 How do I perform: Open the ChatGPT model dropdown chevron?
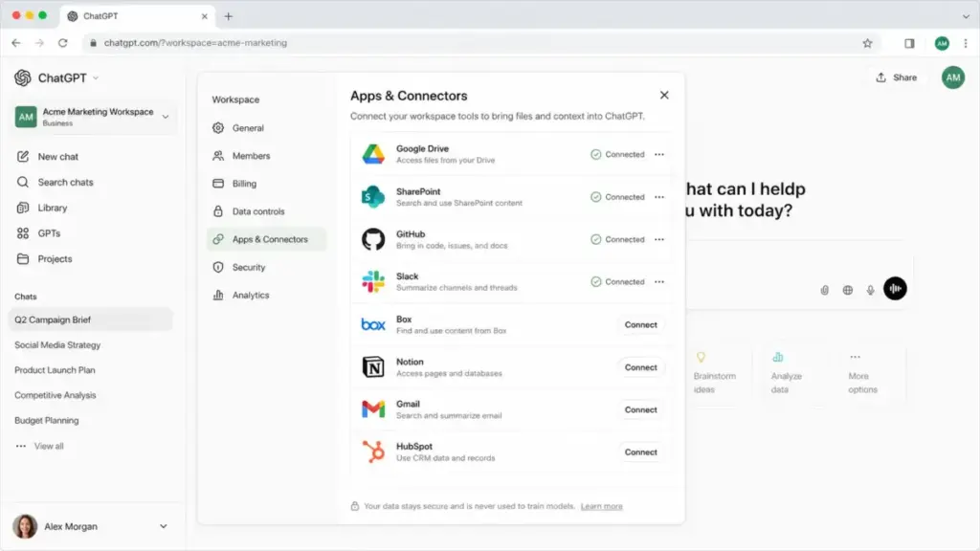tap(96, 78)
